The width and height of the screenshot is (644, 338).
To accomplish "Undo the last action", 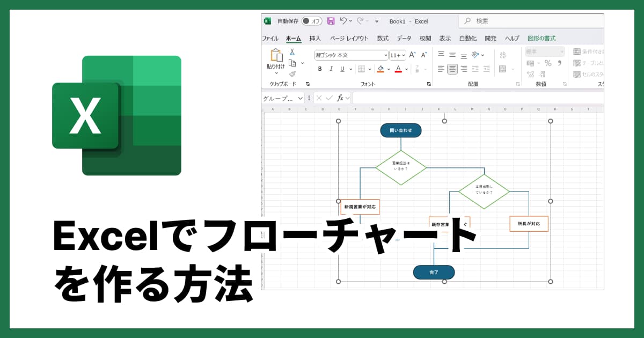I will [x=345, y=21].
